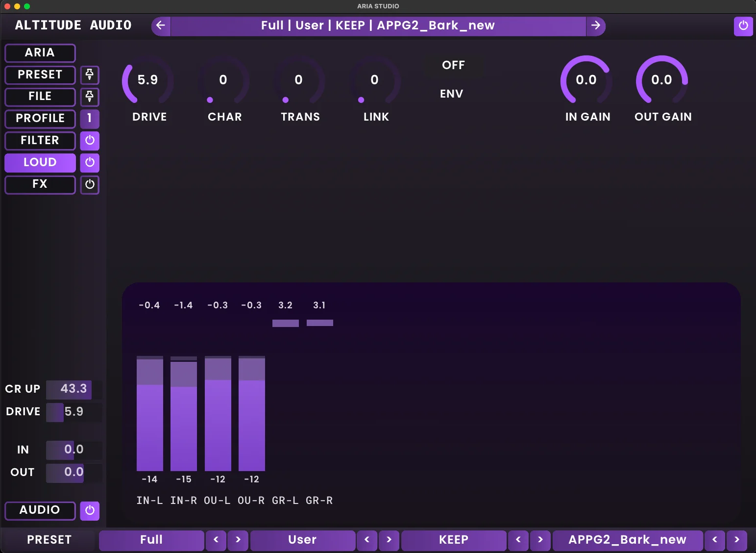Click the previous preset arrow at top

[x=161, y=26]
